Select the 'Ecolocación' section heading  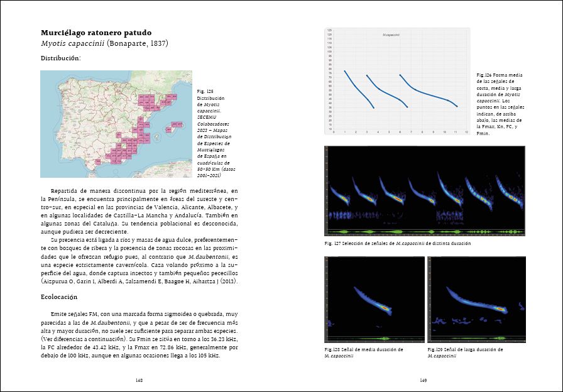point(59,297)
